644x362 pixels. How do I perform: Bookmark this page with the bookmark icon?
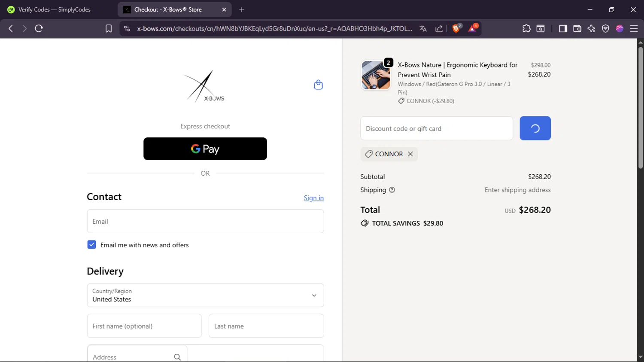109,28
